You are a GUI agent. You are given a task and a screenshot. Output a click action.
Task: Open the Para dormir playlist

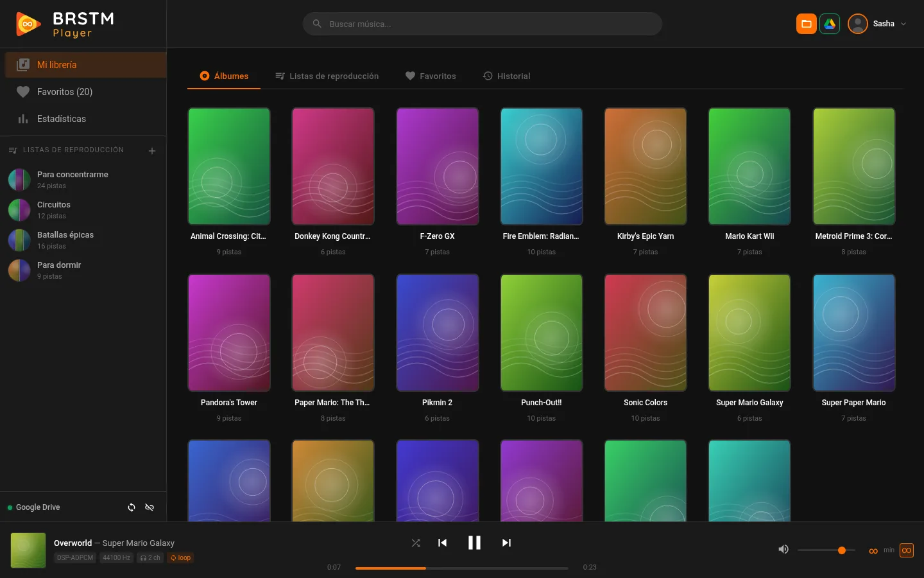pyautogui.click(x=83, y=270)
